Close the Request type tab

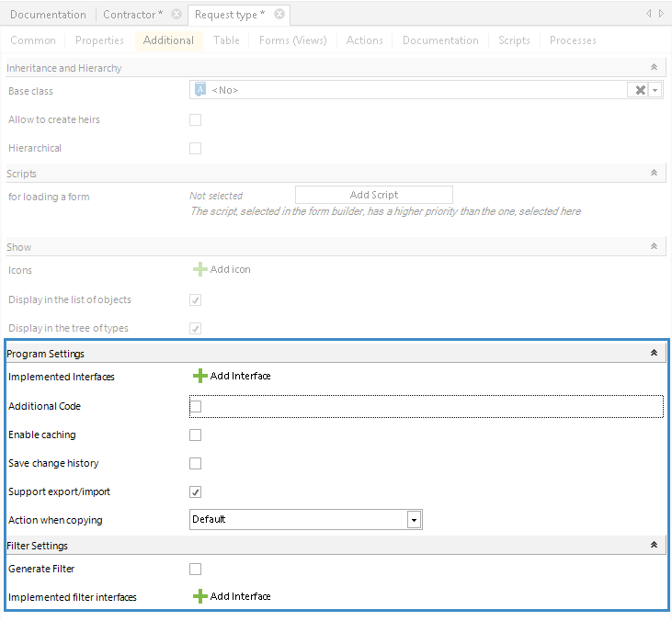click(279, 15)
